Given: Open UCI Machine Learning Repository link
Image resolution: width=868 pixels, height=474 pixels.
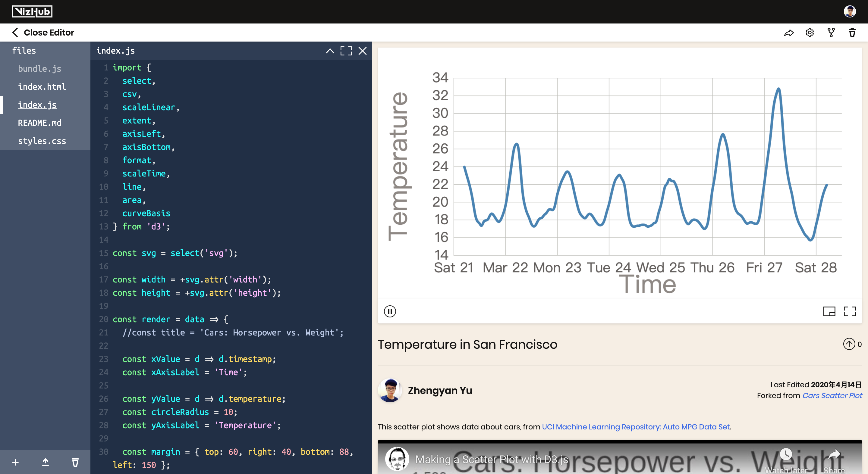Looking at the screenshot, I should [x=636, y=426].
